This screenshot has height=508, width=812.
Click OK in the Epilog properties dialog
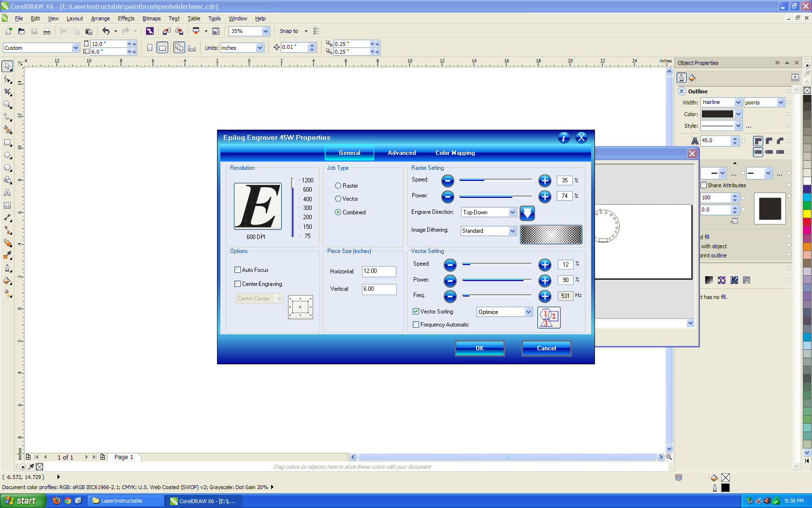[479, 348]
